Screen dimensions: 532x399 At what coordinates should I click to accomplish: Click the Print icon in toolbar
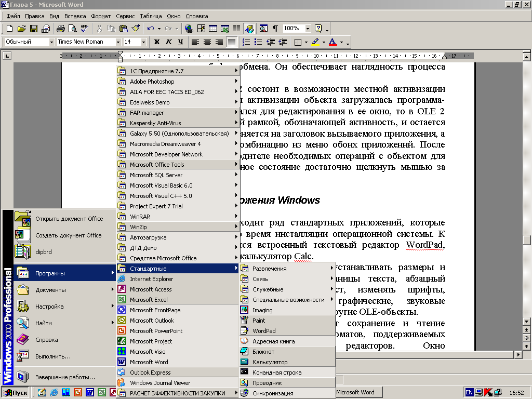point(61,29)
